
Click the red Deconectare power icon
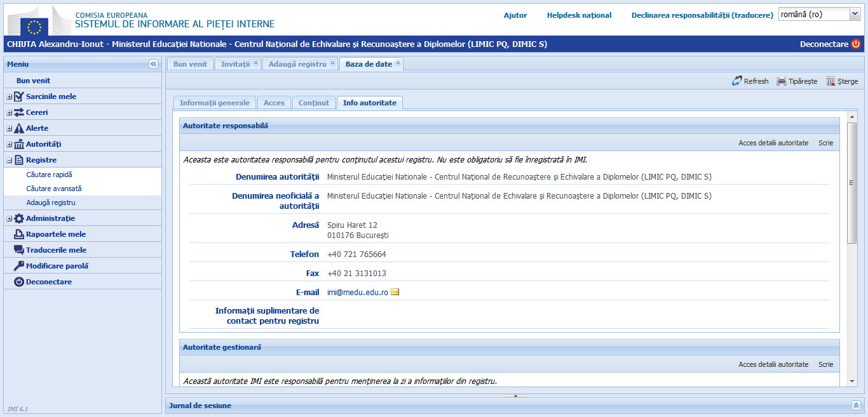click(856, 44)
